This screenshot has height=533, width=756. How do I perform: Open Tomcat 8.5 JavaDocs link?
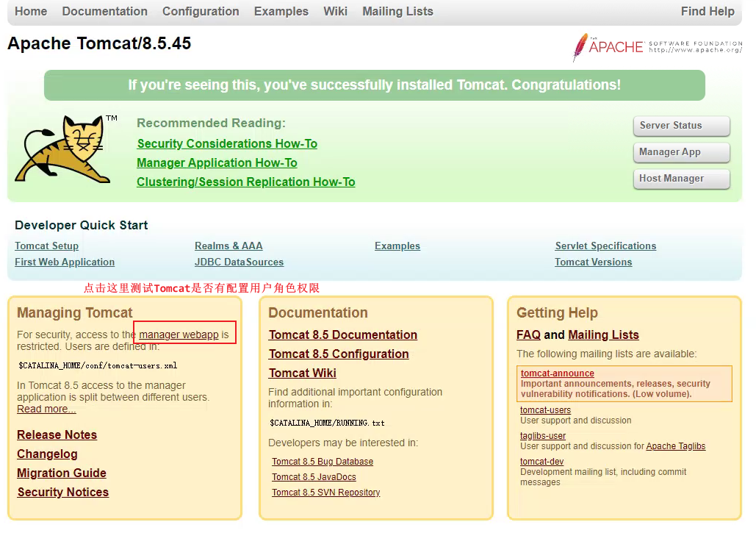314,477
